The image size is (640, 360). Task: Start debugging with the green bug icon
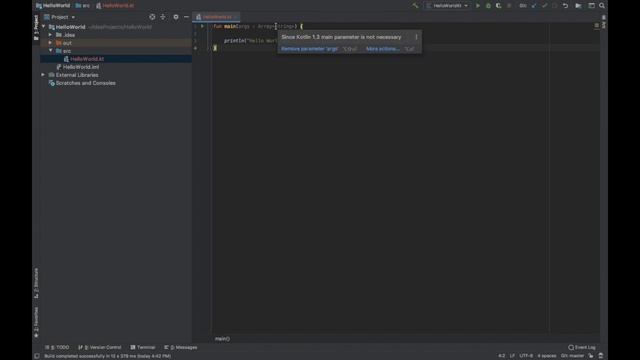[488, 6]
